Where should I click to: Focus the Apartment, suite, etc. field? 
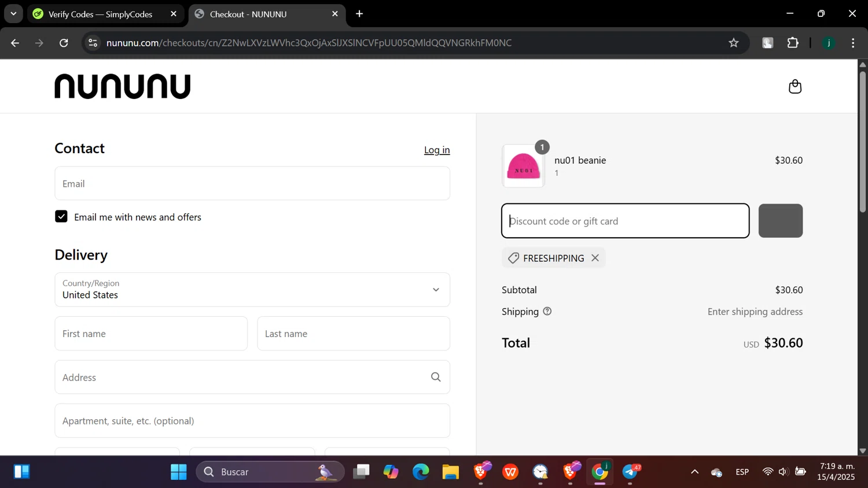click(x=252, y=421)
